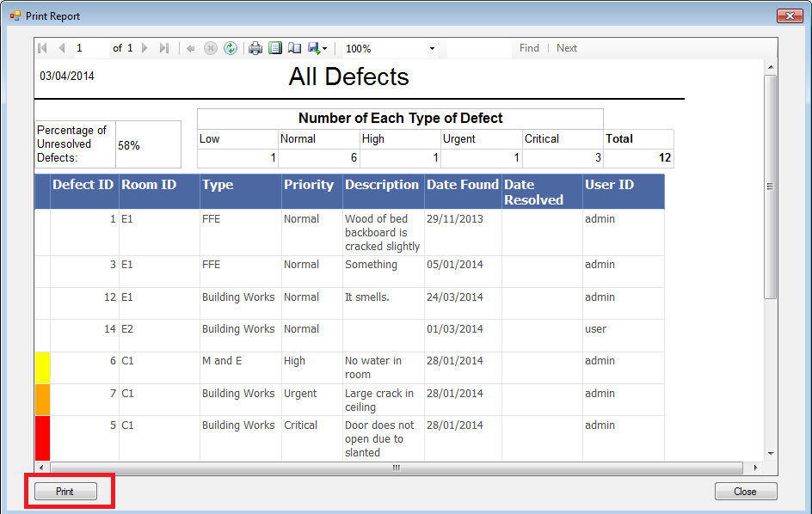Click the vertical scrollbar thumb
812x514 pixels.
771,187
